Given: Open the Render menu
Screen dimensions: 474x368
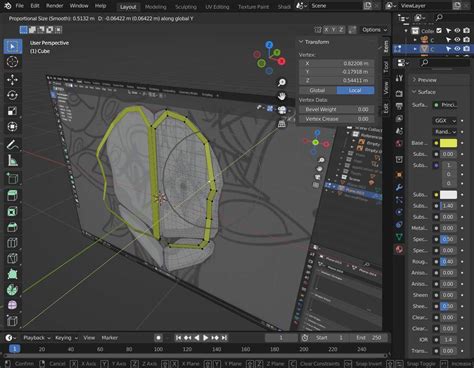Looking at the screenshot, I should 54,6.
